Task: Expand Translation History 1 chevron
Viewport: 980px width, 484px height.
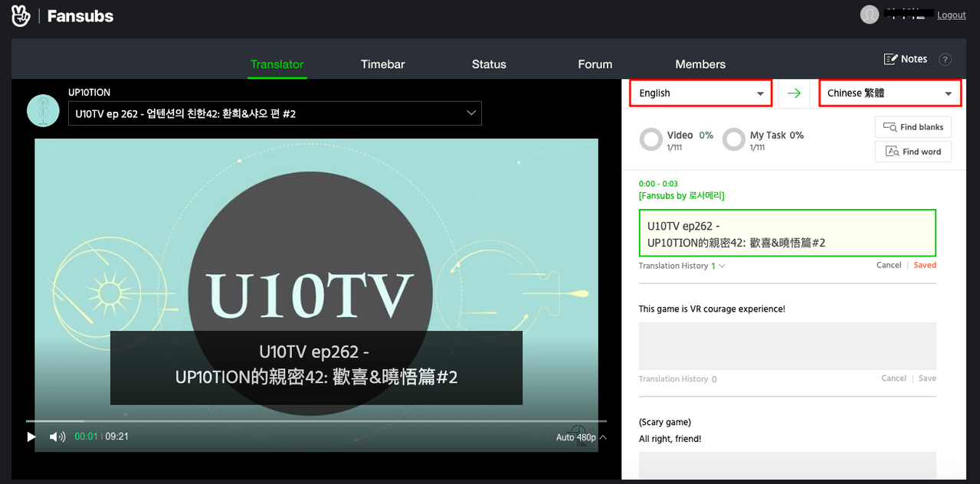Action: click(722, 266)
